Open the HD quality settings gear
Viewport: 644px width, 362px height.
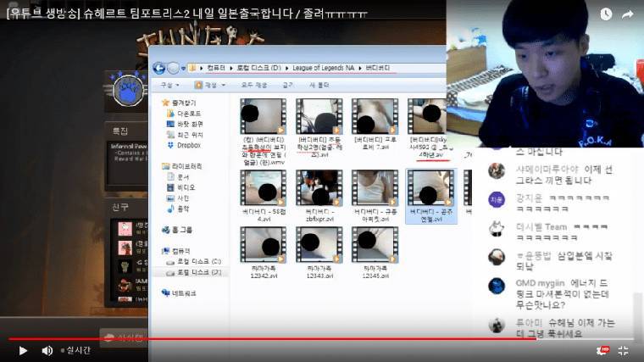click(x=602, y=350)
